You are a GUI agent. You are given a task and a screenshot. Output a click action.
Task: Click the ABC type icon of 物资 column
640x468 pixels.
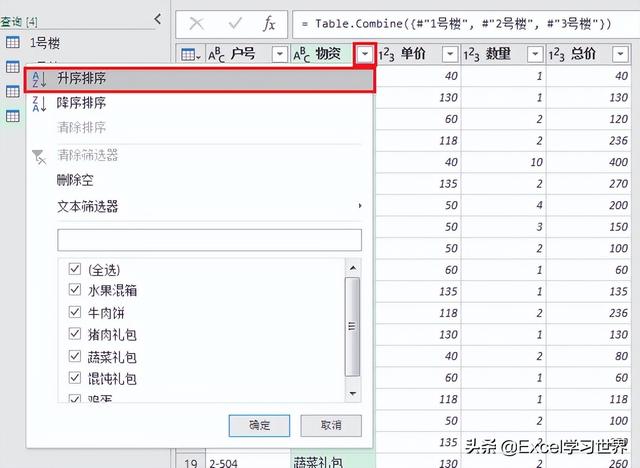[302, 54]
